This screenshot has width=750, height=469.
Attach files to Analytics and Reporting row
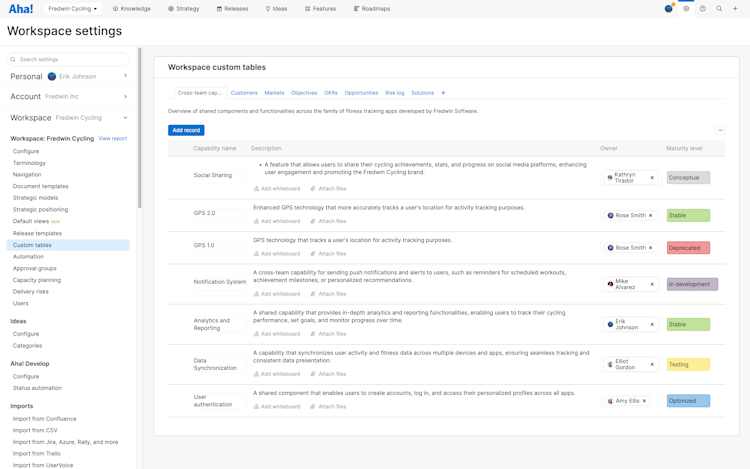328,334
